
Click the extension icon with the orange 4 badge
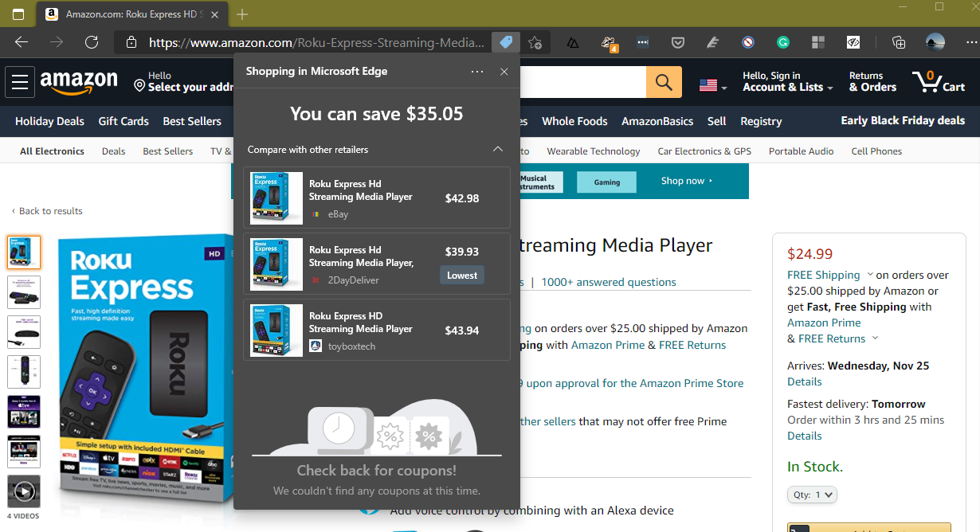click(x=609, y=44)
